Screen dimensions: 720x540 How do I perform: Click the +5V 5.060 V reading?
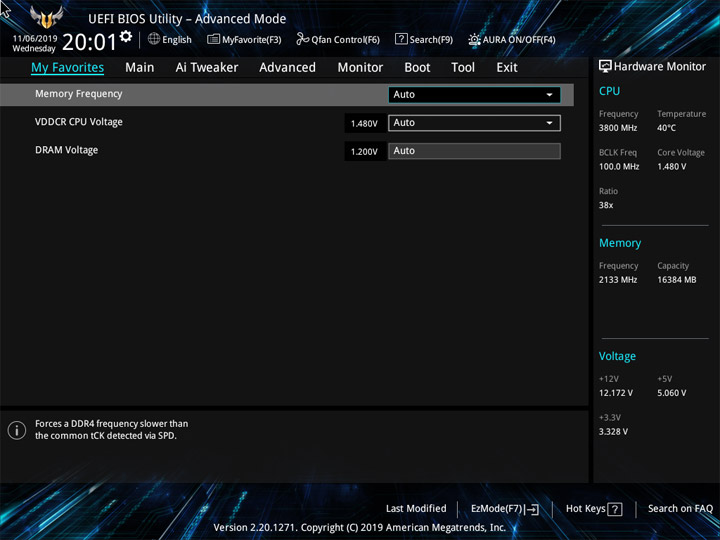click(x=671, y=393)
